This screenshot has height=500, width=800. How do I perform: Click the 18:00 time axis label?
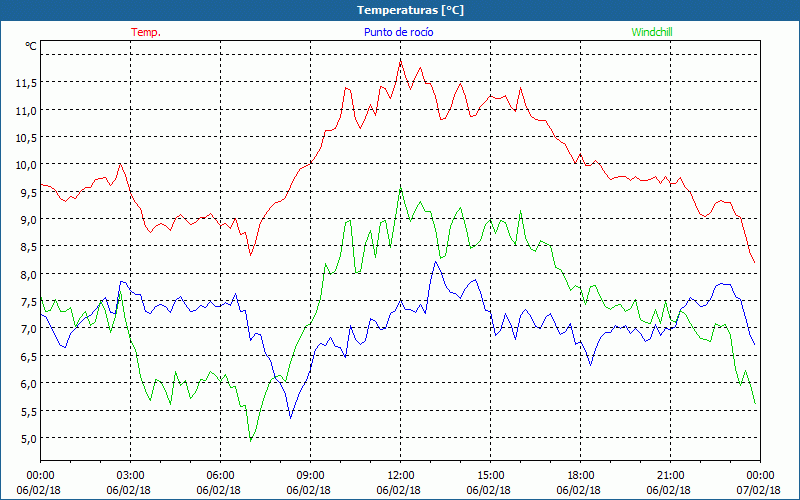coord(581,475)
